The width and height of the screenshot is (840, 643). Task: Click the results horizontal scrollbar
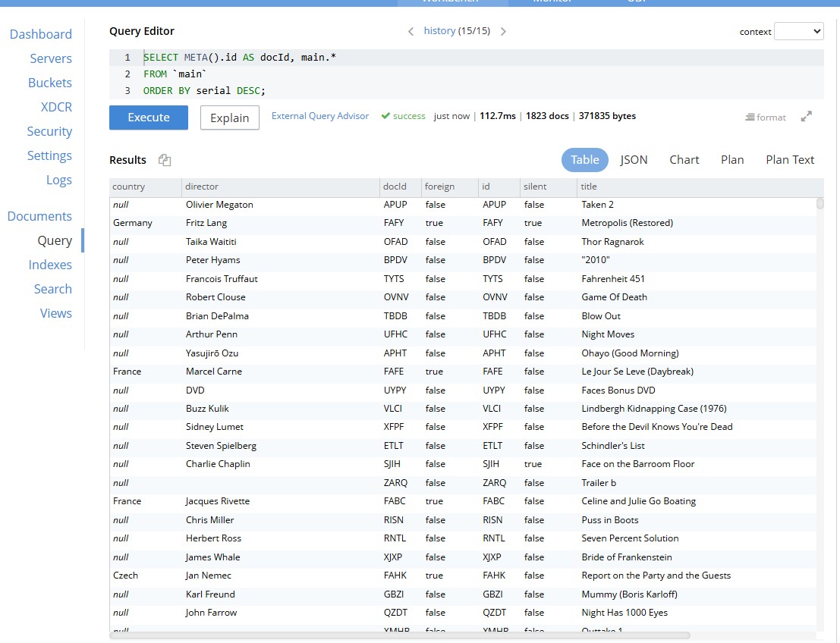coord(400,635)
